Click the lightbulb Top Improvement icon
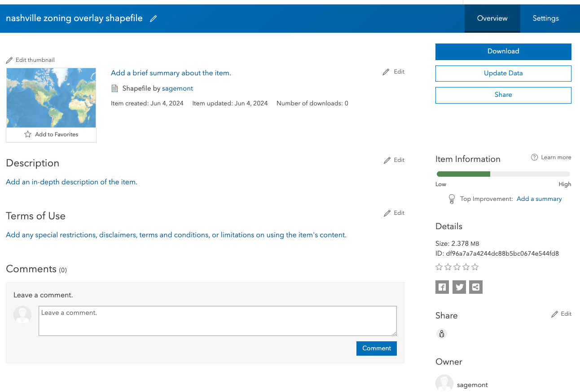This screenshot has width=580, height=392. [x=452, y=199]
